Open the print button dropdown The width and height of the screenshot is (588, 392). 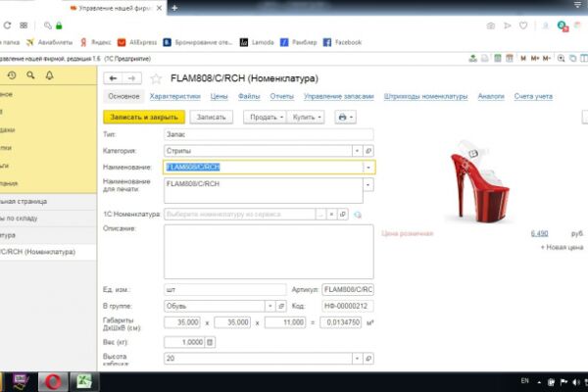tap(345, 117)
